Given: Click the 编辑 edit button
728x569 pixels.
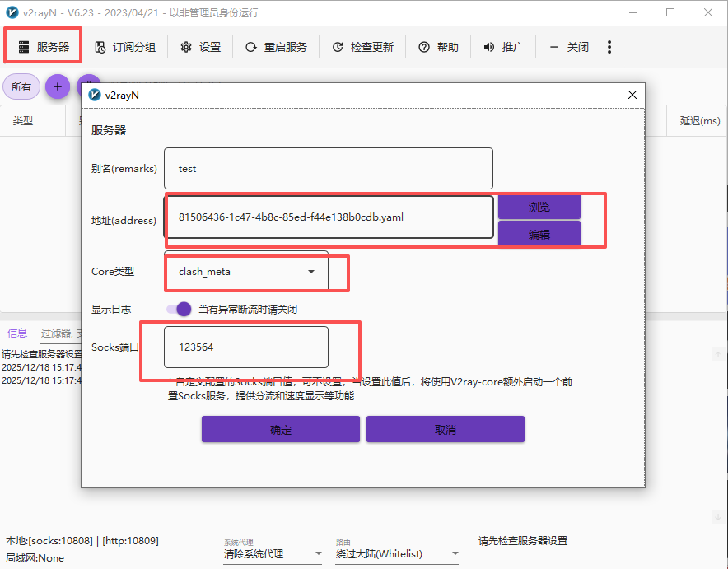Looking at the screenshot, I should point(539,234).
